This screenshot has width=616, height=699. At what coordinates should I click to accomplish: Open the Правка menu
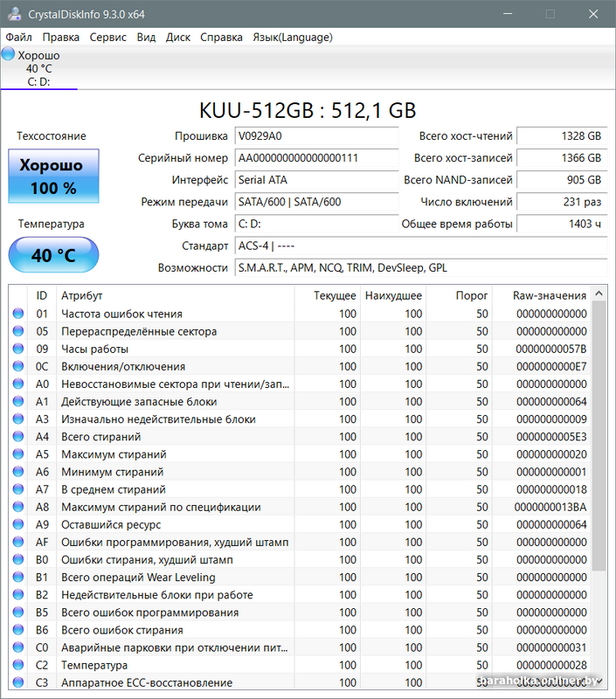60,37
